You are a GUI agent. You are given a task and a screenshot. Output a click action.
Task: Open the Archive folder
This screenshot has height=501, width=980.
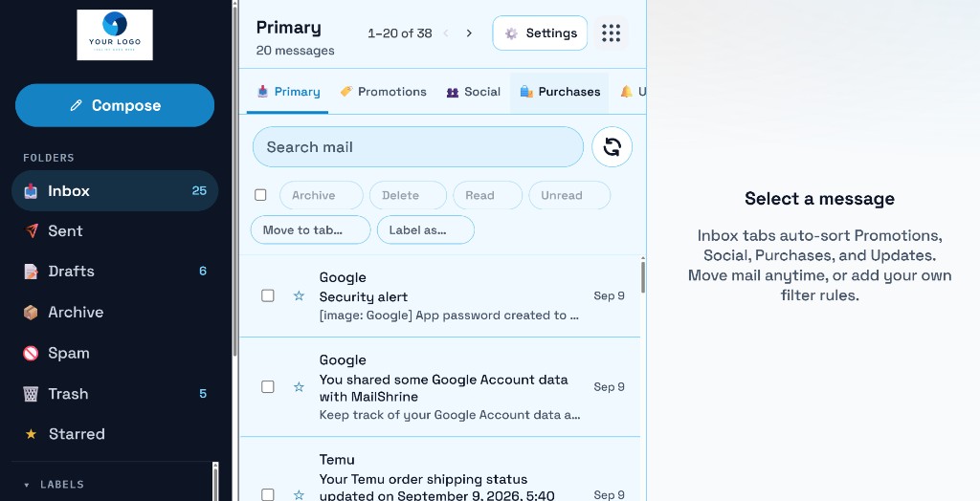(115, 313)
